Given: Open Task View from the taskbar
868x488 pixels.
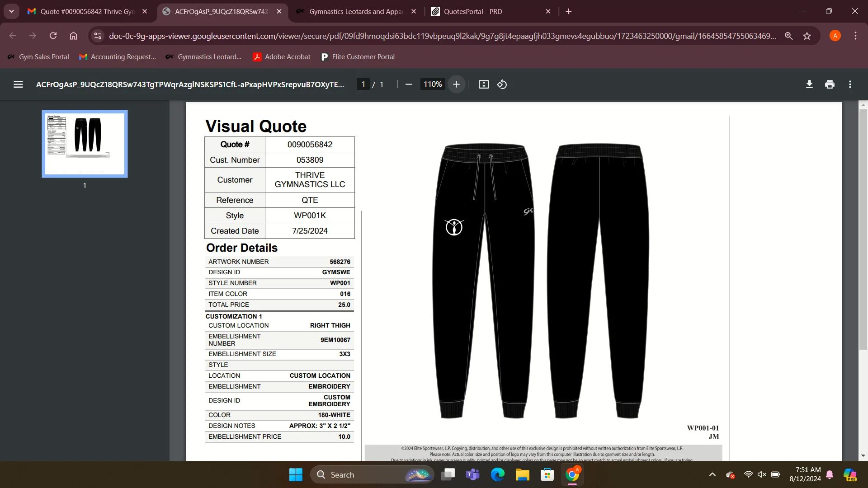Looking at the screenshot, I should pos(448,474).
